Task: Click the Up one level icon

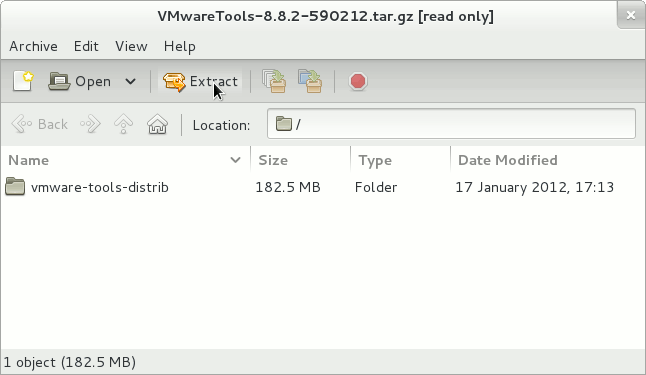Action: pos(123,124)
